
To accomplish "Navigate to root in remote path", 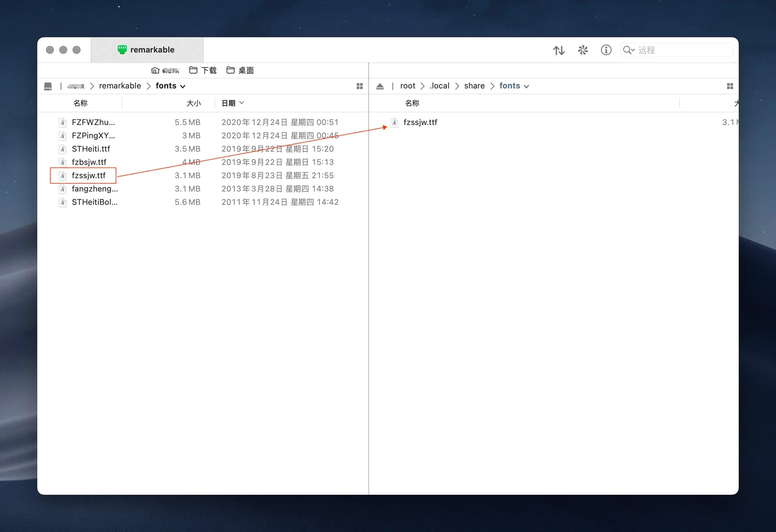I will click(407, 86).
